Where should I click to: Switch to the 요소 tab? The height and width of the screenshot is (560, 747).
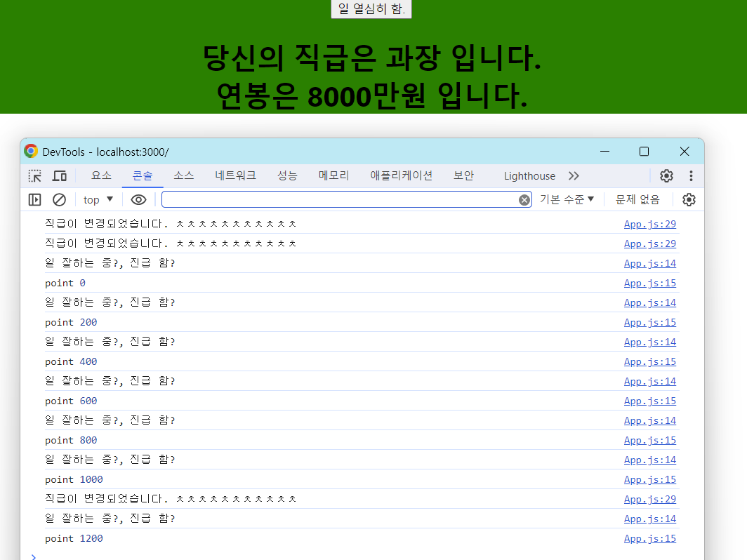102,175
